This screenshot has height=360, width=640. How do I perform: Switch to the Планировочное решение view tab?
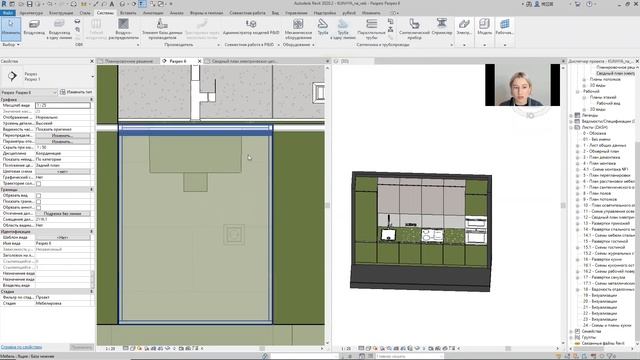tap(129, 61)
